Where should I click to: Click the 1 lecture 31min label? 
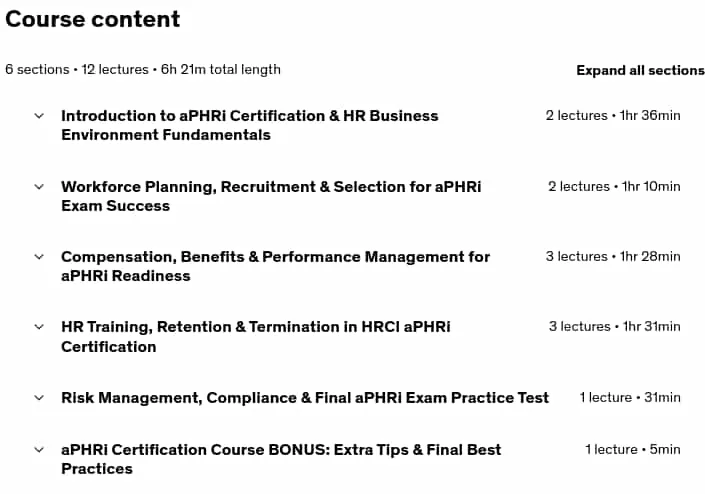click(x=630, y=398)
